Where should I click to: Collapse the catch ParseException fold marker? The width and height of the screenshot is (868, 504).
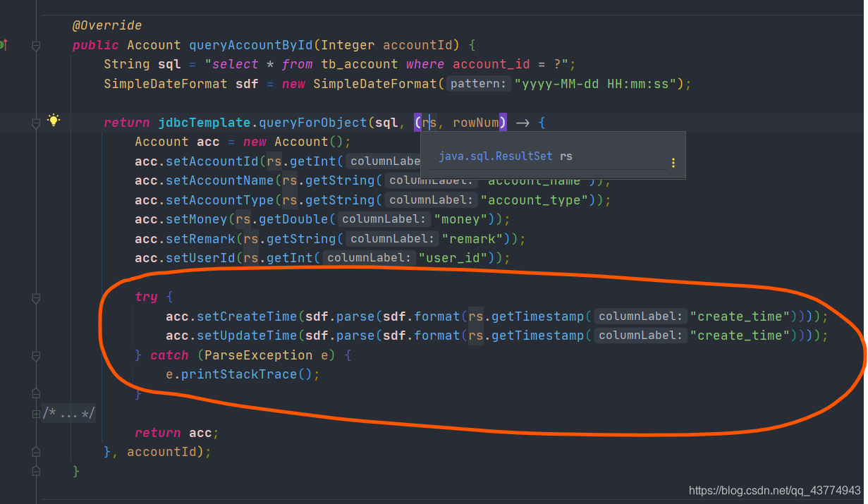pos(36,356)
